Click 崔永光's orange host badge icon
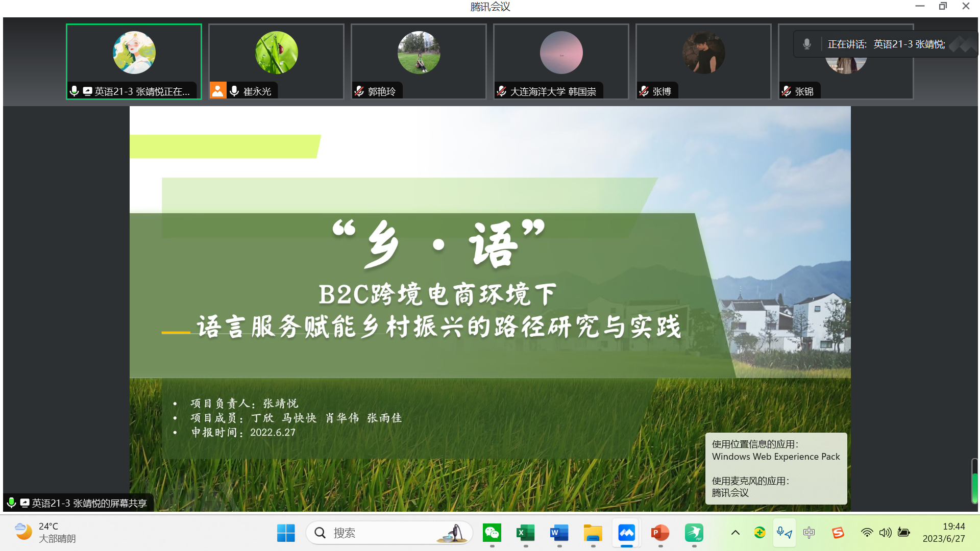This screenshot has height=551, width=980. (x=218, y=91)
